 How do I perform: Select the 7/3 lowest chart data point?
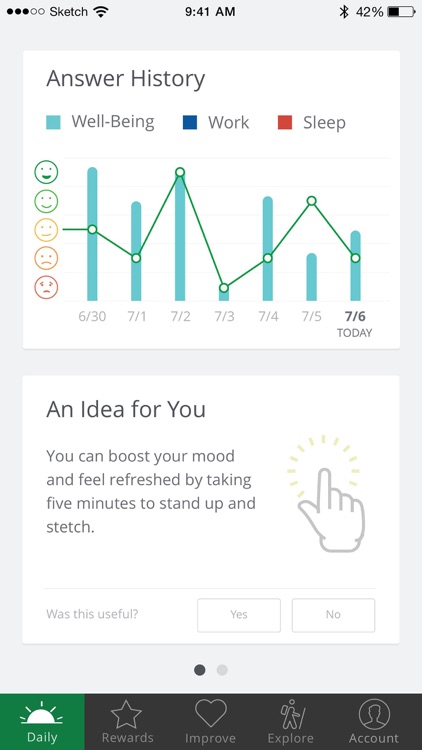point(224,288)
